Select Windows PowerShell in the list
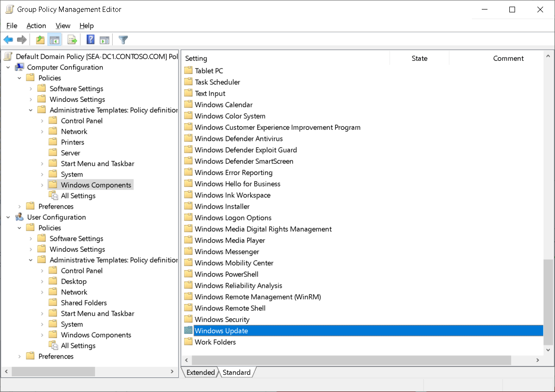 [x=226, y=274]
